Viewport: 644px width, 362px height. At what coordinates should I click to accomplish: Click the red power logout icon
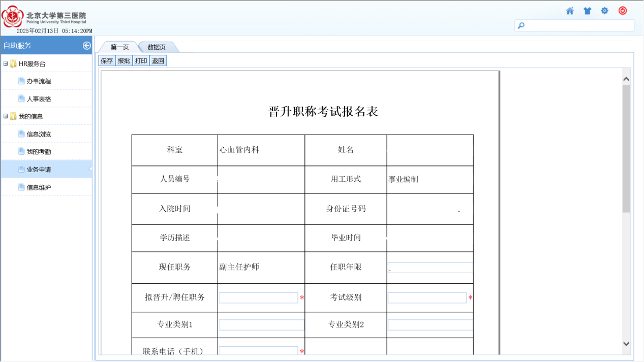point(623,11)
